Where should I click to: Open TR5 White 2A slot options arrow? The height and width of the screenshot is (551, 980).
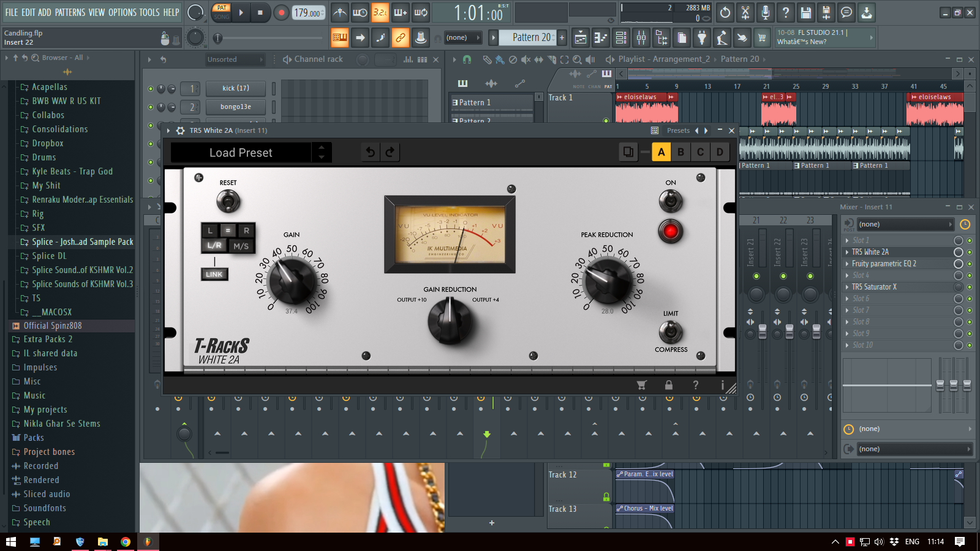[847, 252]
